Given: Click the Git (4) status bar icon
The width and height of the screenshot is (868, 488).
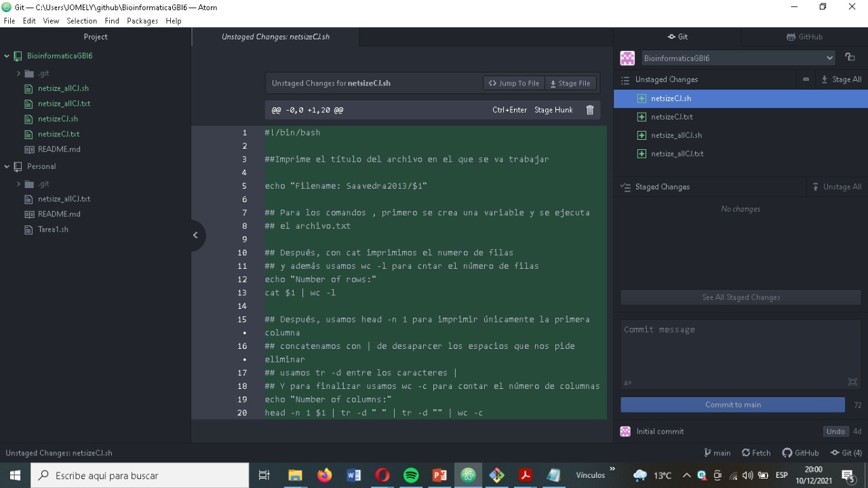Looking at the screenshot, I should coord(846,453).
